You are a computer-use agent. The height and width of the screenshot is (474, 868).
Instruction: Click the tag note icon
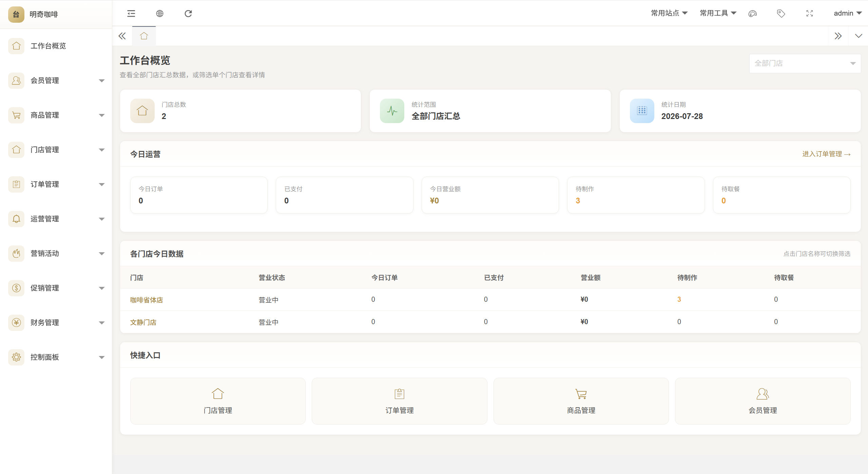(781, 14)
